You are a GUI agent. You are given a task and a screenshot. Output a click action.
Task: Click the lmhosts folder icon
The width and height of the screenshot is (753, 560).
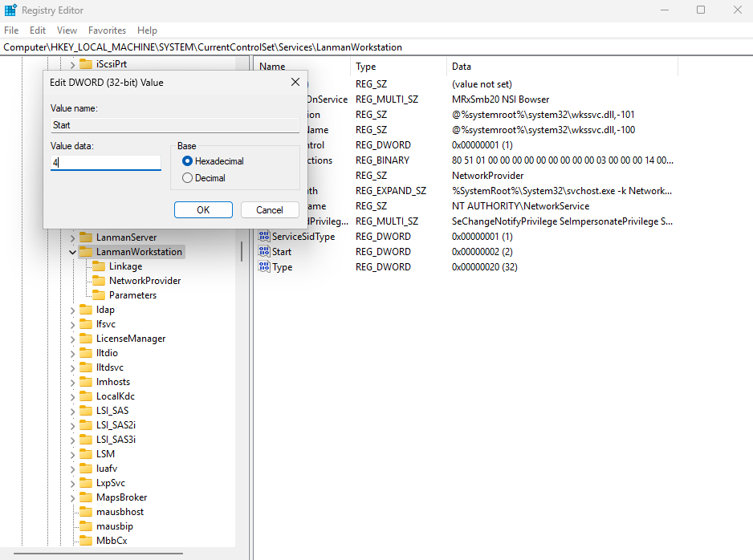[86, 382]
